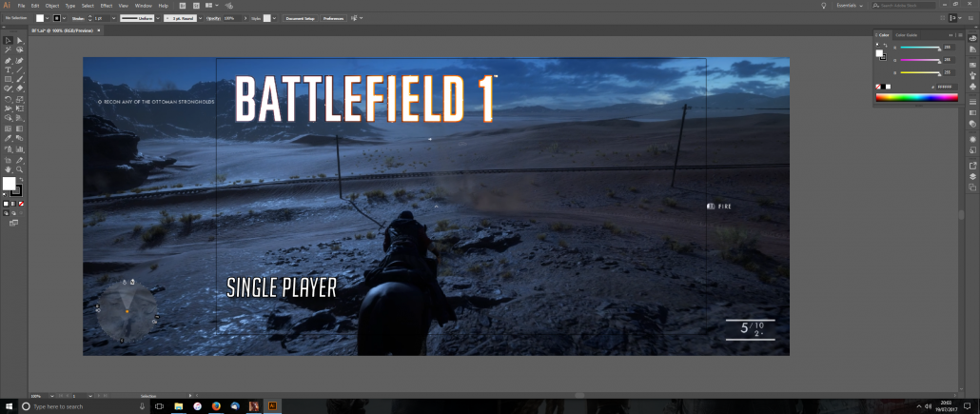This screenshot has width=980, height=414.
Task: Choose the Rotate tool
Action: click(9, 99)
